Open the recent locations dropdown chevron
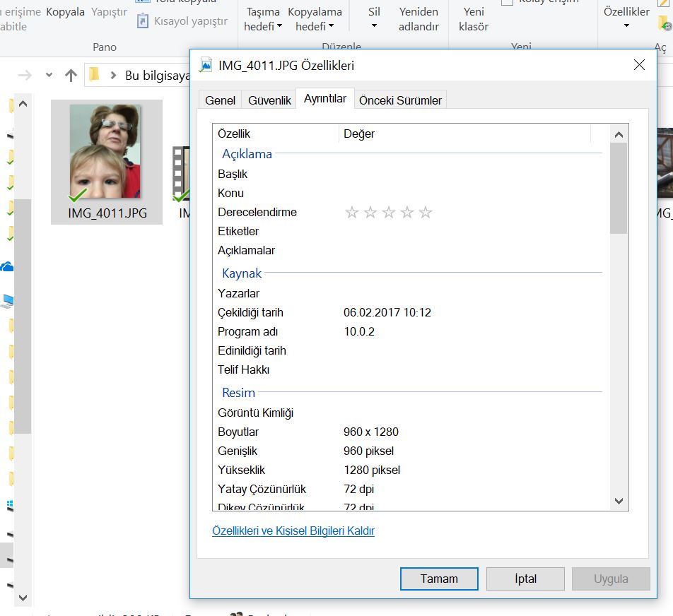 click(x=49, y=75)
